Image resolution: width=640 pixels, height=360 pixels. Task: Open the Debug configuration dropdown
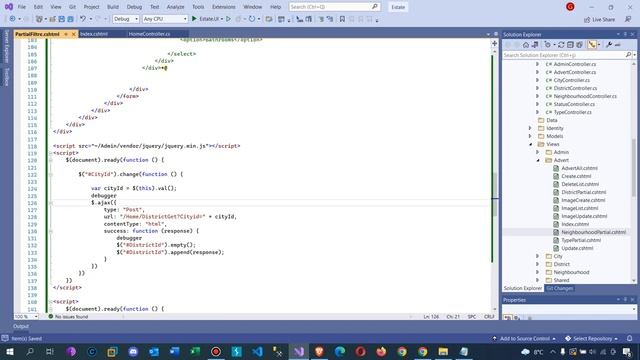click(x=126, y=19)
